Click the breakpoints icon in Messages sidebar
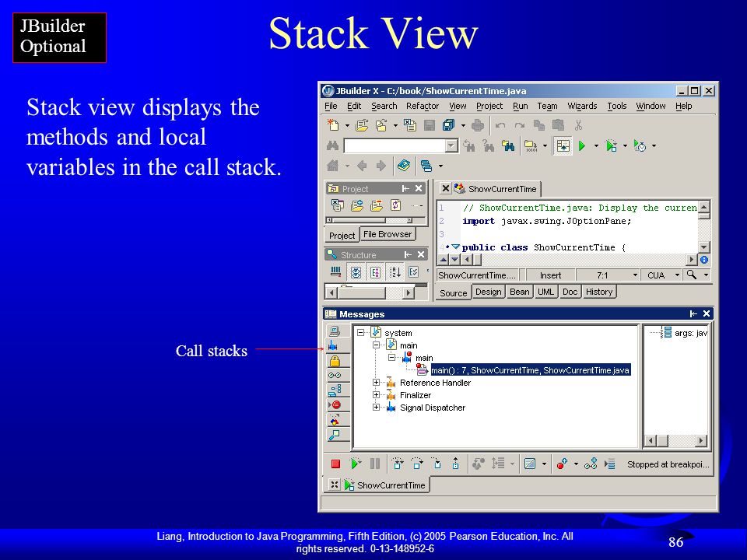This screenshot has width=747, height=560. pyautogui.click(x=335, y=404)
